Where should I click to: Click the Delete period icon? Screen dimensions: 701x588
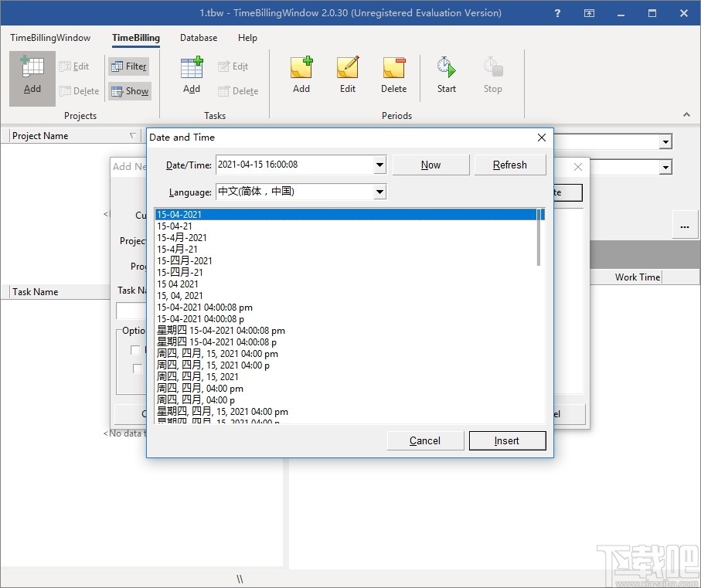[x=393, y=76]
